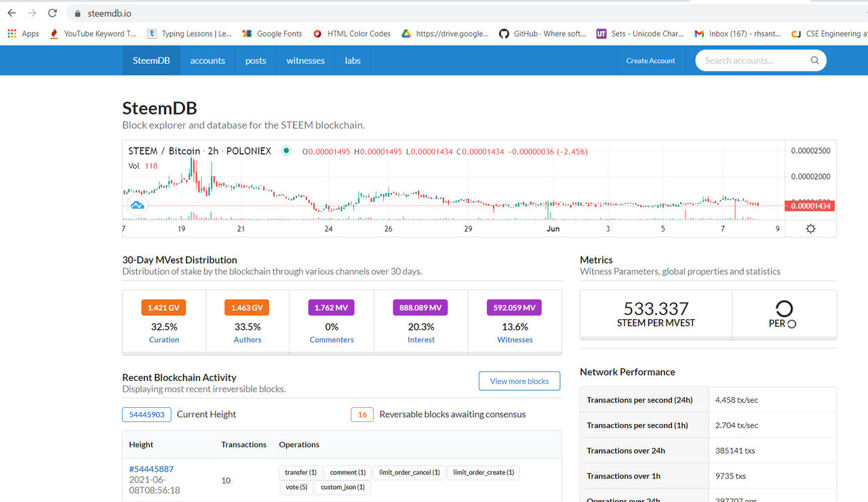868x502 pixels.
Task: Open chart settings gear icon
Action: (x=810, y=228)
